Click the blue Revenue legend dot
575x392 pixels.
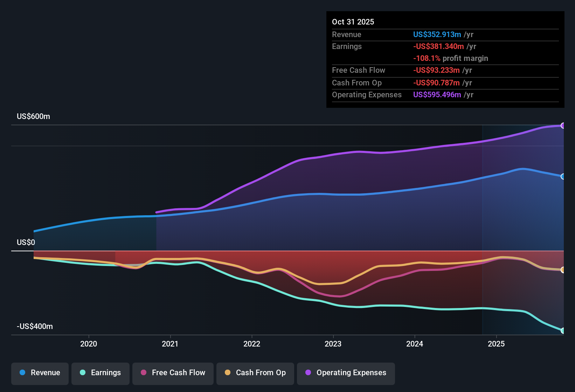pos(22,373)
